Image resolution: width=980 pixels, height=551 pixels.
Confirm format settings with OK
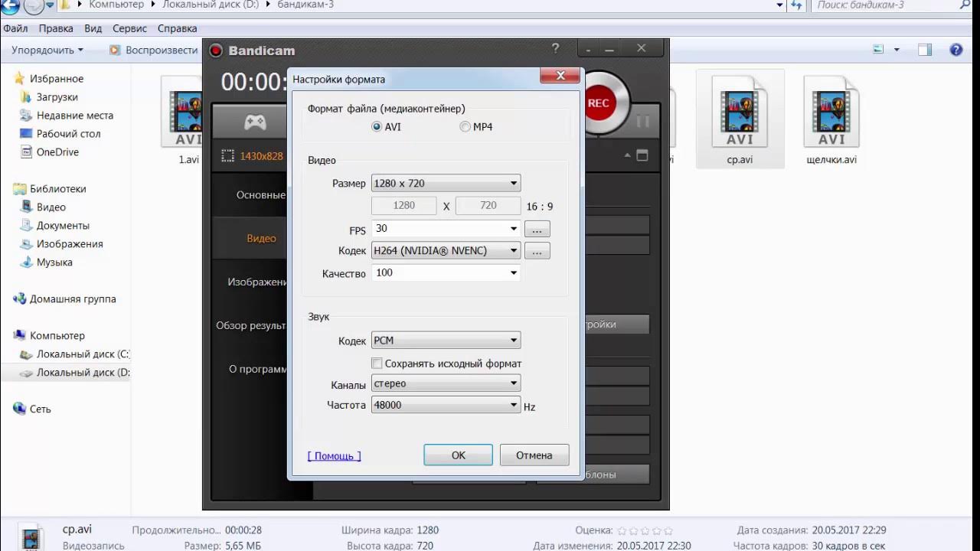pos(458,455)
